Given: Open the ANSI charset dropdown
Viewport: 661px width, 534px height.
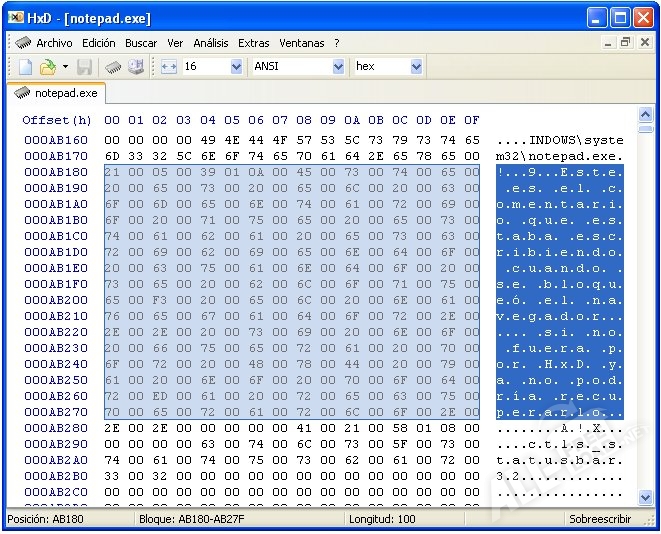Looking at the screenshot, I should [338, 67].
